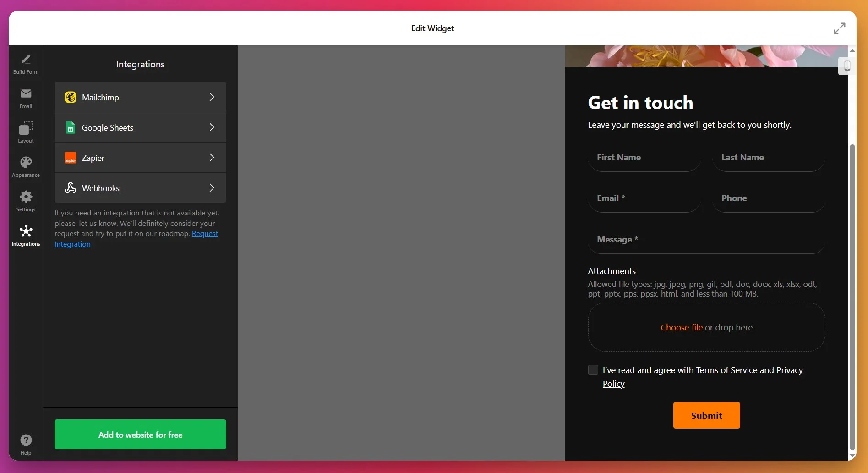Open the Appearance panel
The width and height of the screenshot is (868, 473).
tap(26, 166)
